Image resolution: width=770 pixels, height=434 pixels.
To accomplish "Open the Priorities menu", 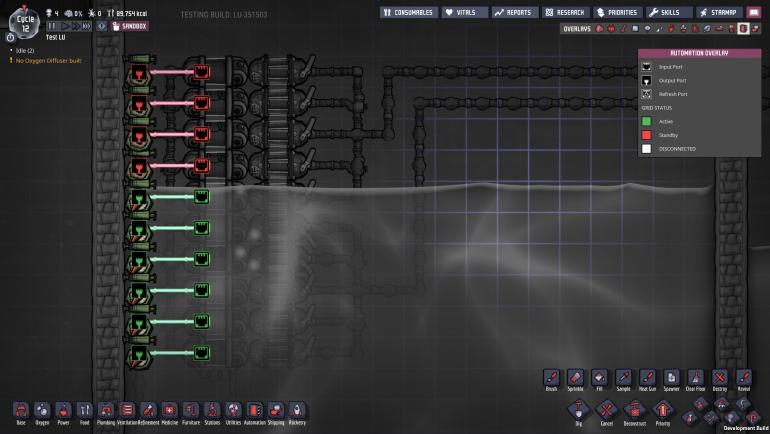I will point(618,12).
